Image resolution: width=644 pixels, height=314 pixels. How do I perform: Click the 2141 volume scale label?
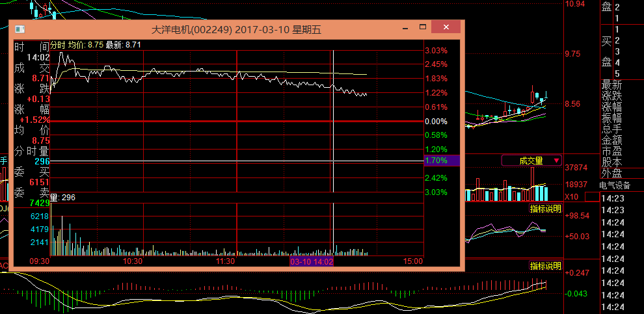(x=40, y=242)
